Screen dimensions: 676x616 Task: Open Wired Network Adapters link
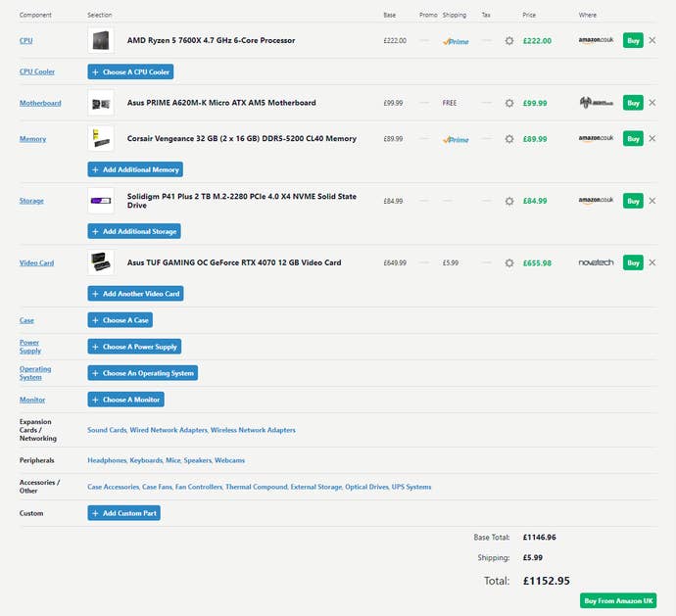pyautogui.click(x=169, y=430)
